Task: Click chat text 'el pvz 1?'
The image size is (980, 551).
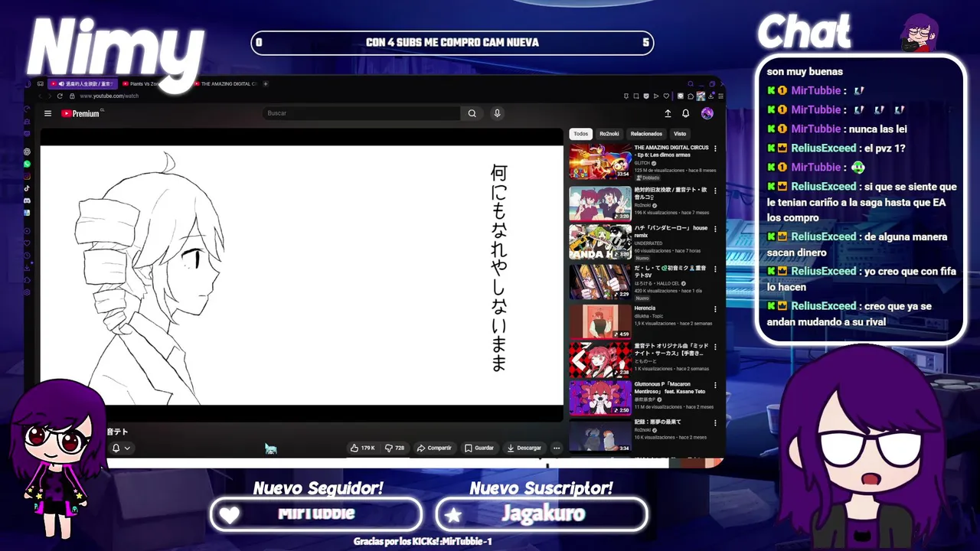Action: [x=884, y=148]
